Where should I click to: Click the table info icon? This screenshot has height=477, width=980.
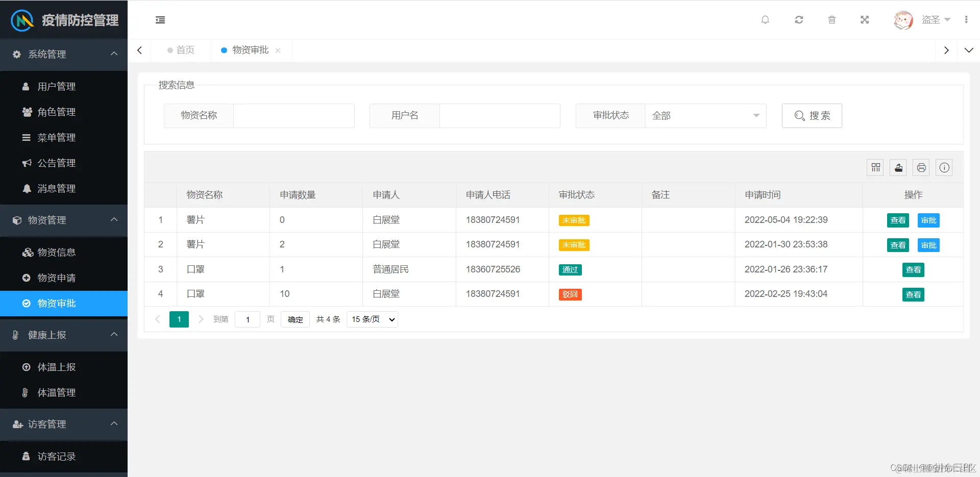(944, 167)
